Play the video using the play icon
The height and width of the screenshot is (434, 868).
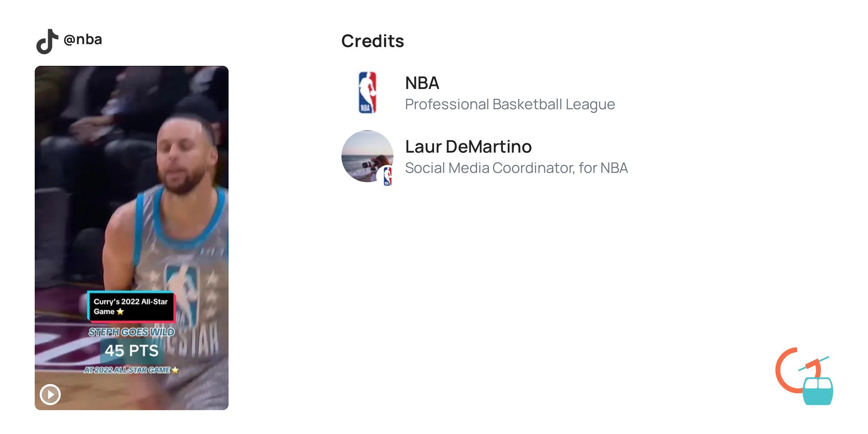tap(50, 394)
